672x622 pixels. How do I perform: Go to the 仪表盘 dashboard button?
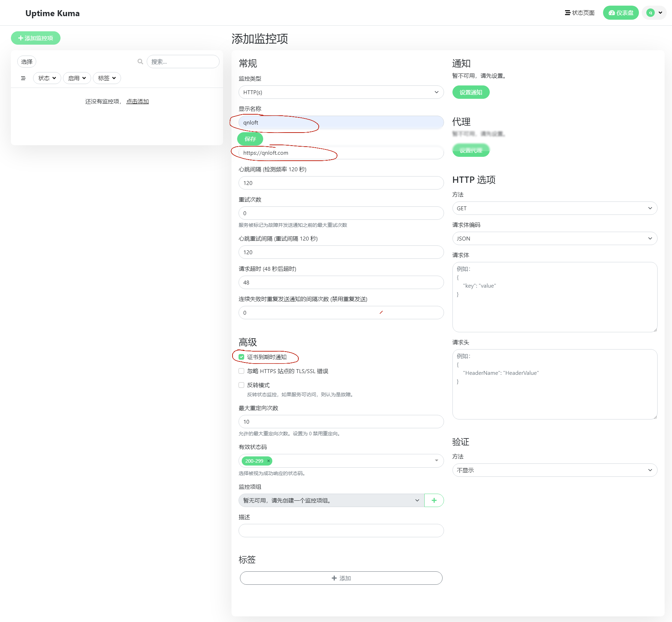[621, 13]
